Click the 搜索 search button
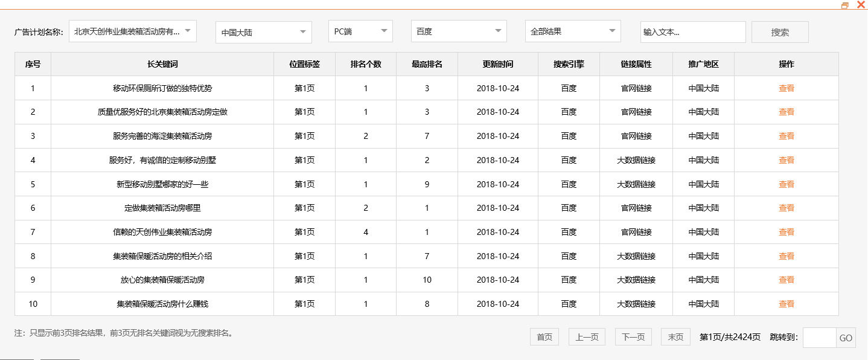This screenshot has width=868, height=360. (x=779, y=31)
